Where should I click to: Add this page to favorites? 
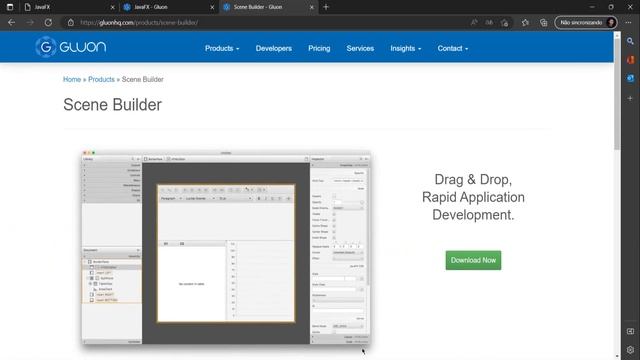(505, 22)
